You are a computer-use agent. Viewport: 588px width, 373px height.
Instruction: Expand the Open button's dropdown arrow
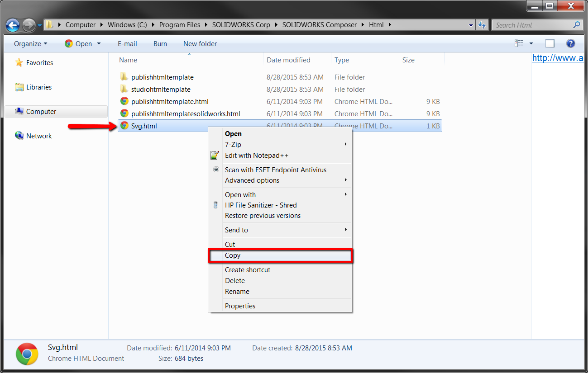point(99,44)
